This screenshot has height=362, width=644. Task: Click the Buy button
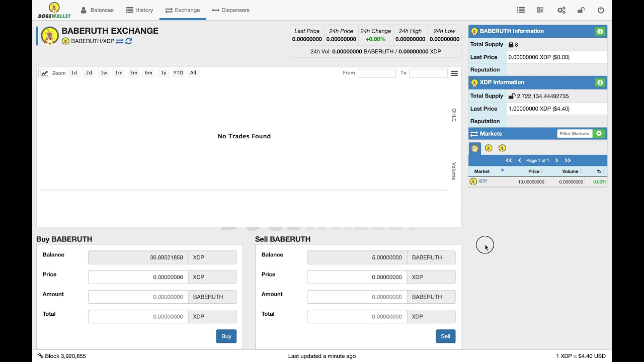pos(226,336)
